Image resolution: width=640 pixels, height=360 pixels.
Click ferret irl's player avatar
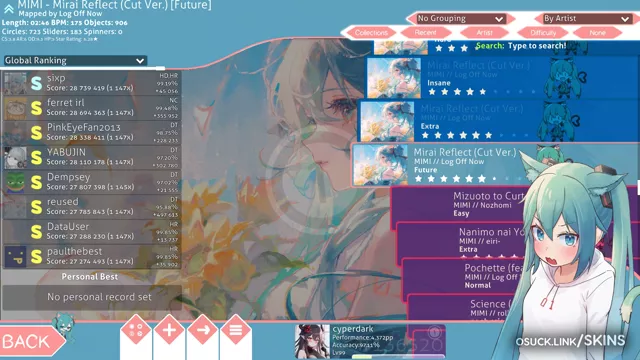[16, 108]
